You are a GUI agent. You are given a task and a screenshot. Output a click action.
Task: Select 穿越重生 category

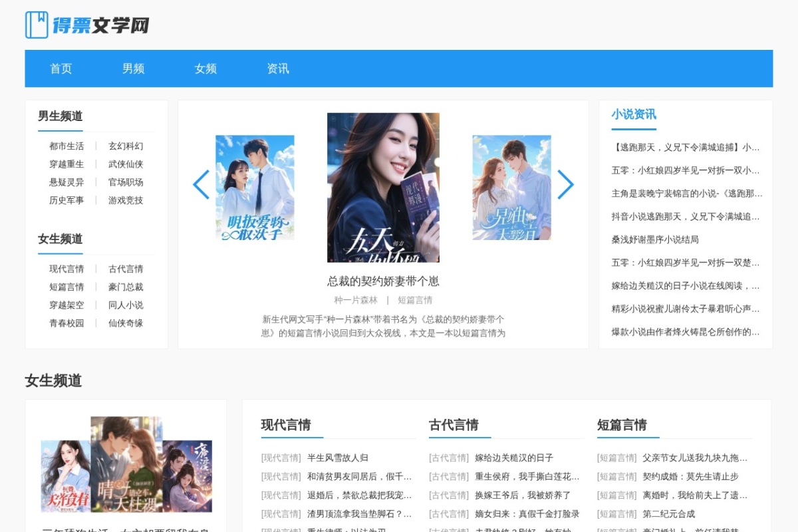(66, 164)
